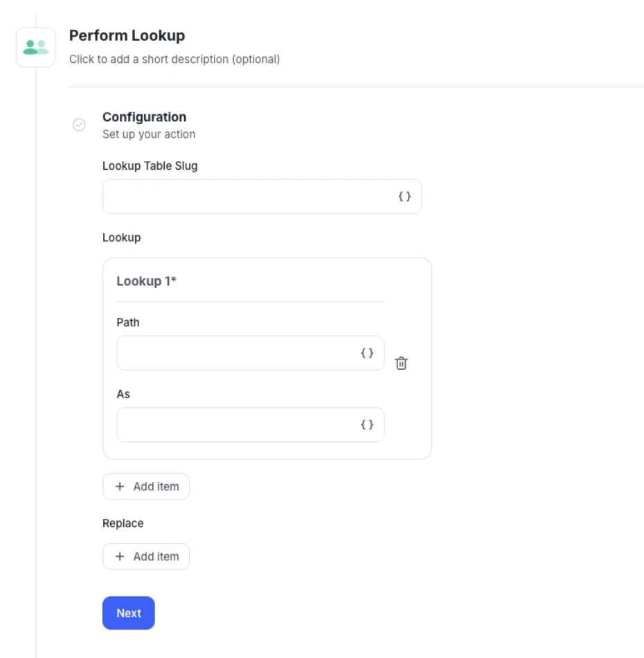Add item under the Replace section
644x658 pixels.
[x=146, y=556]
